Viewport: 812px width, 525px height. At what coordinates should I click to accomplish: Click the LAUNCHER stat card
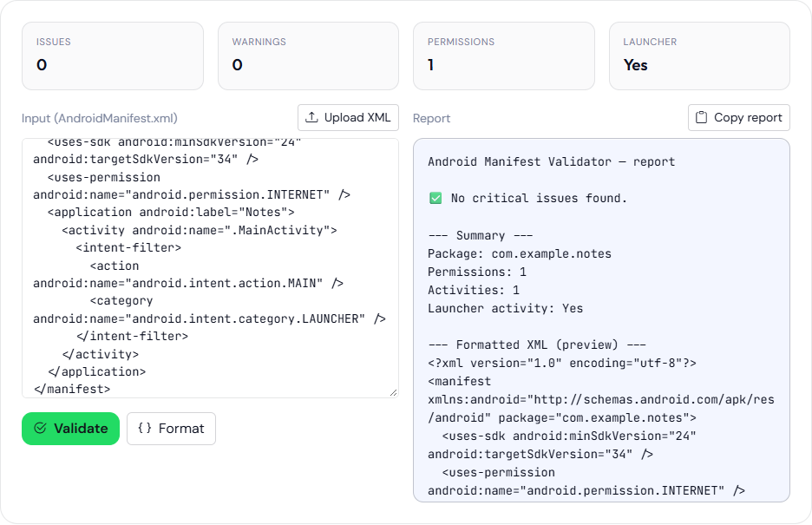click(699, 56)
